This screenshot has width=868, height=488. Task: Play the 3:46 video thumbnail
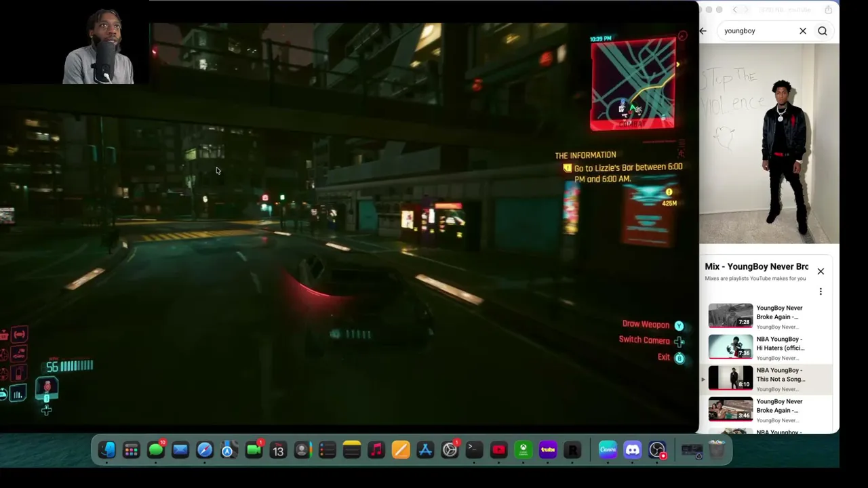coord(730,409)
